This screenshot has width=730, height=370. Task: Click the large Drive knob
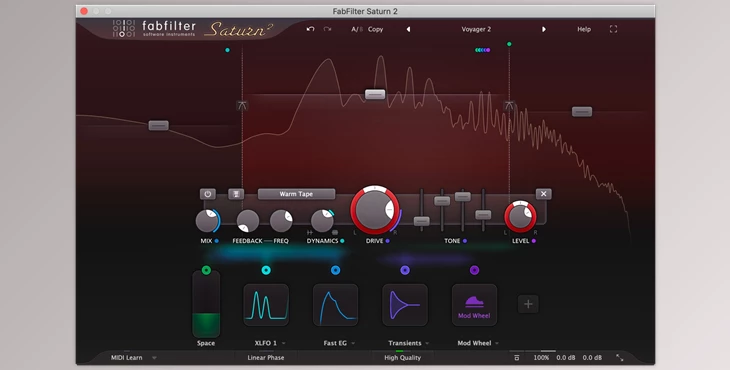(x=375, y=210)
